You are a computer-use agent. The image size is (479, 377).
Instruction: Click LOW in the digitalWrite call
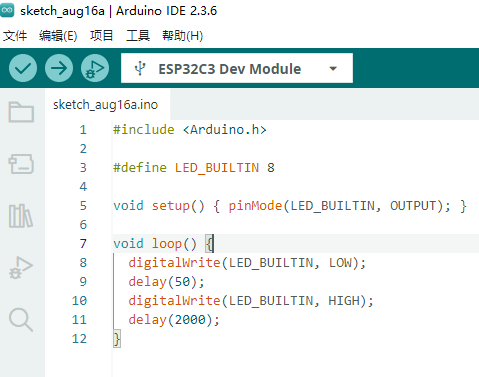pos(340,263)
